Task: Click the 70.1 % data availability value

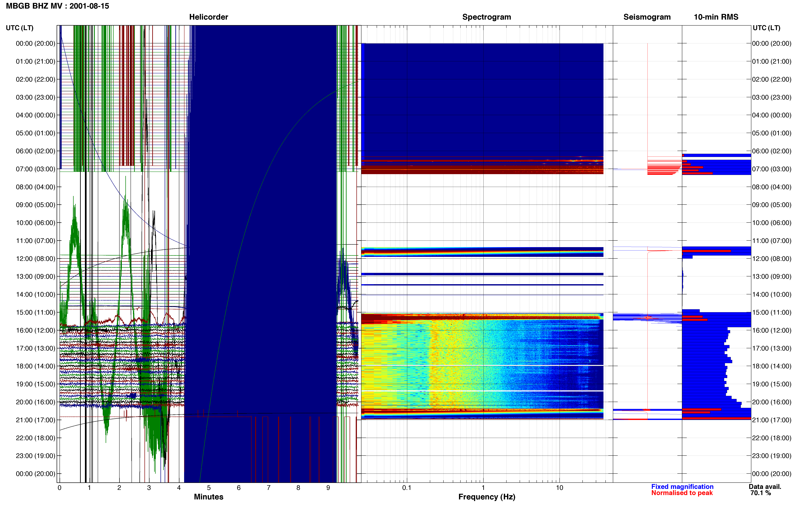Action: (761, 493)
